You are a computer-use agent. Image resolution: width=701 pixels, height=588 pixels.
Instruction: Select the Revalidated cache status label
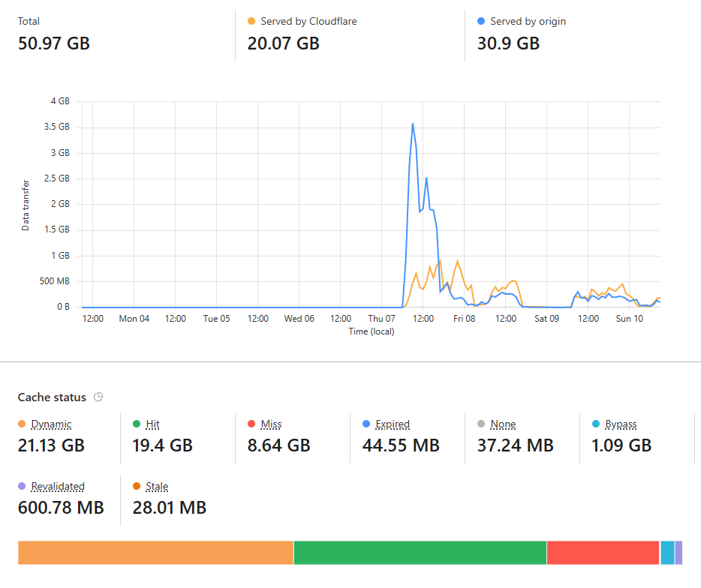pyautogui.click(x=58, y=486)
